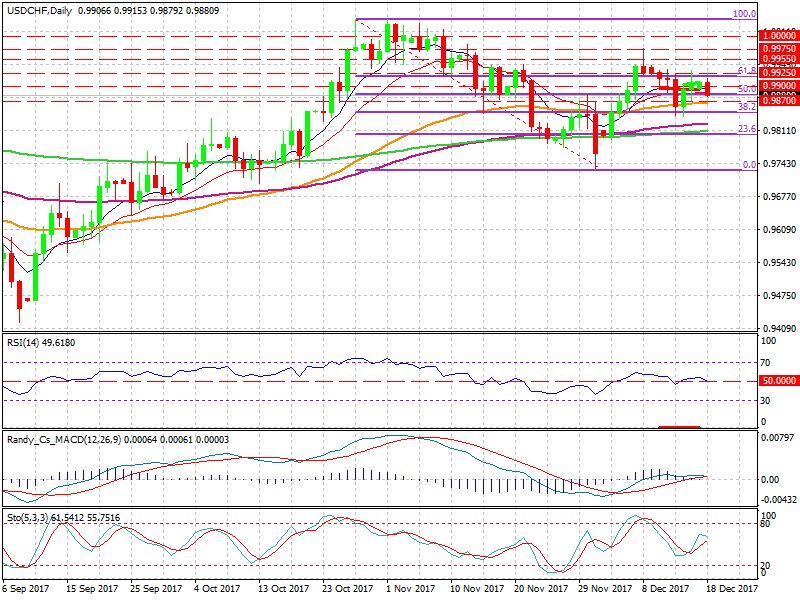
Task: Click the 15 Sep 2017 date label
Action: point(92,589)
